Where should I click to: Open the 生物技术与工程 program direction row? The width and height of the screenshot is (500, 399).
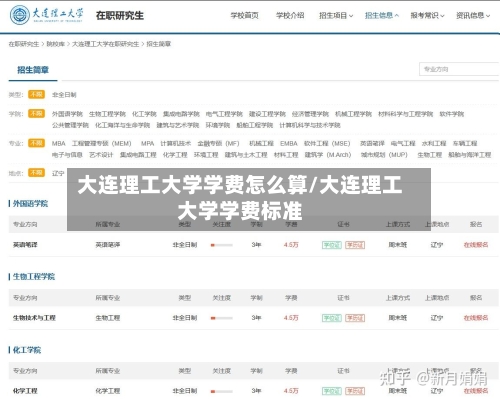(x=253, y=318)
